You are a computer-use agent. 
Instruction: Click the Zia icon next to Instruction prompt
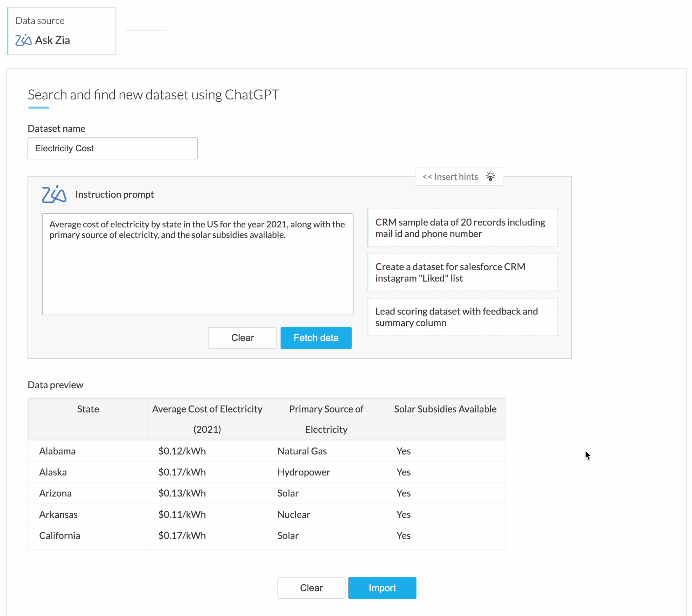click(54, 194)
